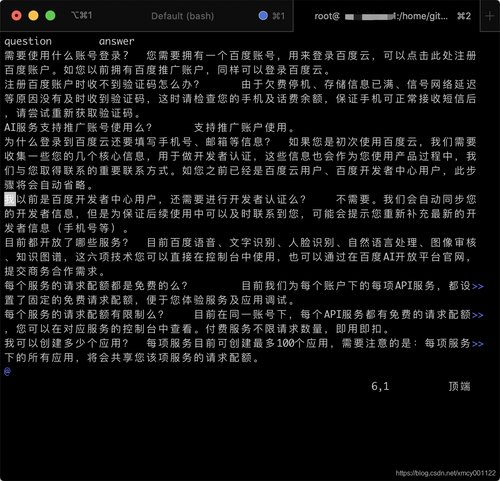Click the text 需要使用什么账号登录？
Image resolution: width=500 pixels, height=481 pixels.
66,56
